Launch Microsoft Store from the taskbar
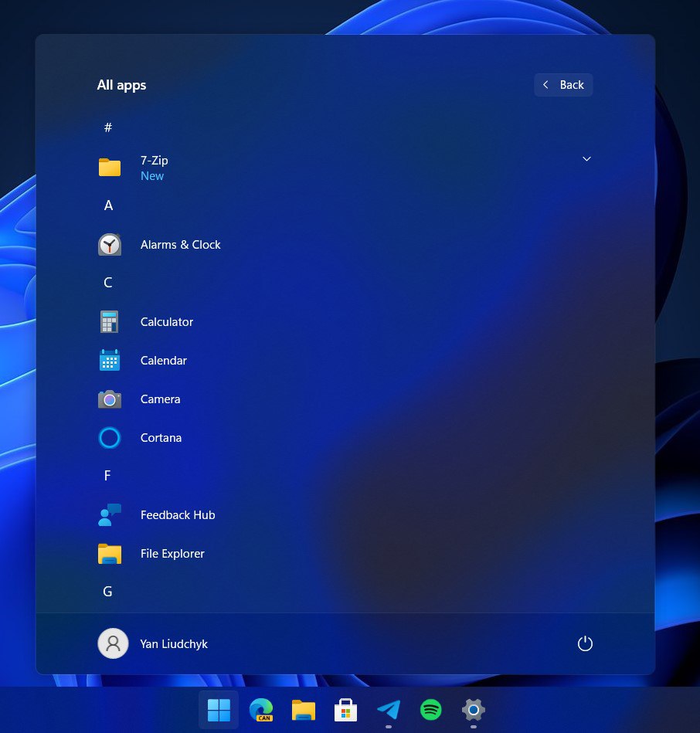700x733 pixels. click(345, 710)
